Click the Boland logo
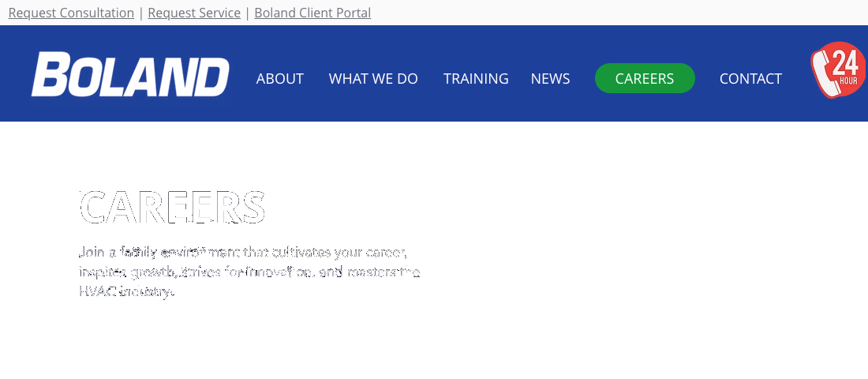This screenshot has height=379, width=868. 130,74
